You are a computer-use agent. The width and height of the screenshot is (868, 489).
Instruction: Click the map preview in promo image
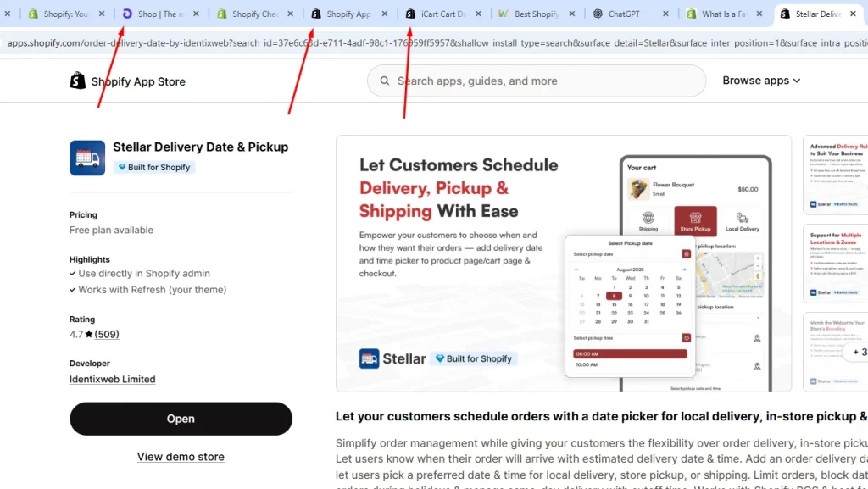(x=730, y=275)
